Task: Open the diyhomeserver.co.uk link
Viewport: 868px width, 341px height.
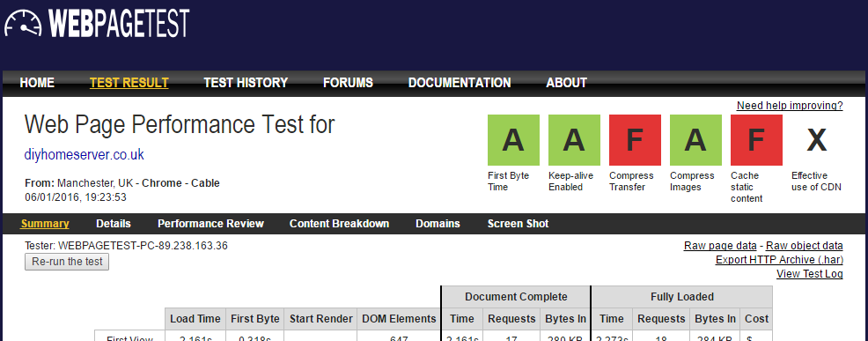Action: pyautogui.click(x=85, y=155)
